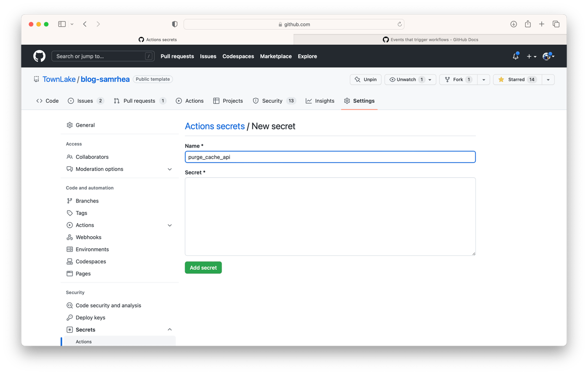This screenshot has width=588, height=374.
Task: Open the Security repository tab
Action: (x=274, y=101)
